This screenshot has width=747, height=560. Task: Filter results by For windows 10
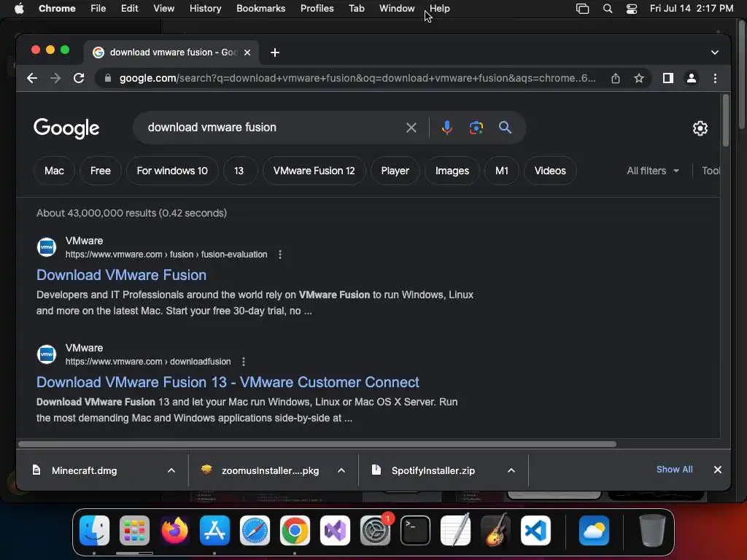(x=172, y=171)
